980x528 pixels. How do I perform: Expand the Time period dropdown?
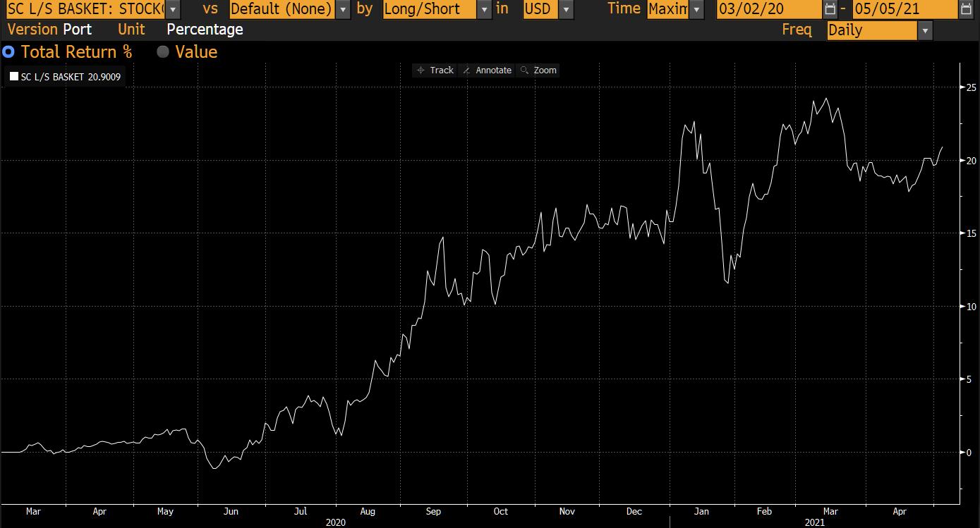pos(697,9)
